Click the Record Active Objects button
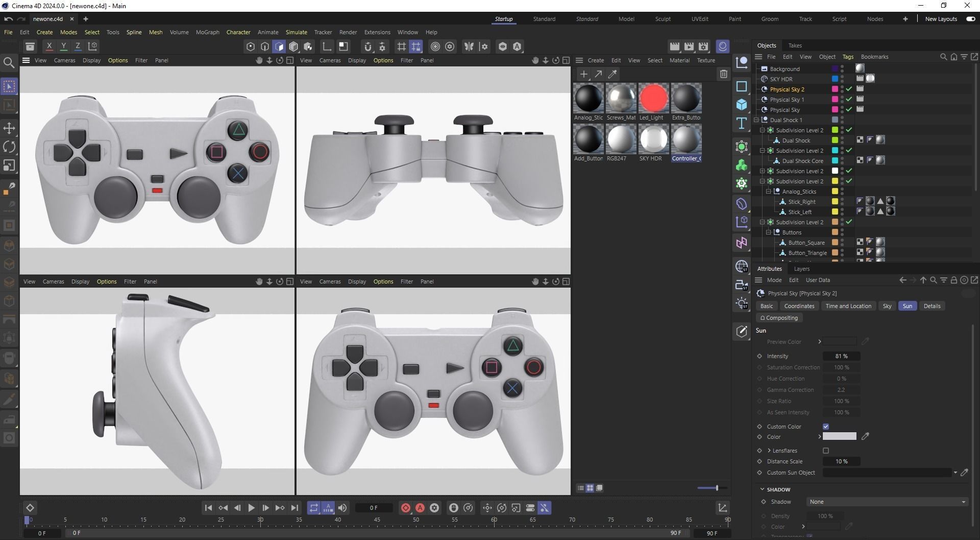 [x=405, y=508]
